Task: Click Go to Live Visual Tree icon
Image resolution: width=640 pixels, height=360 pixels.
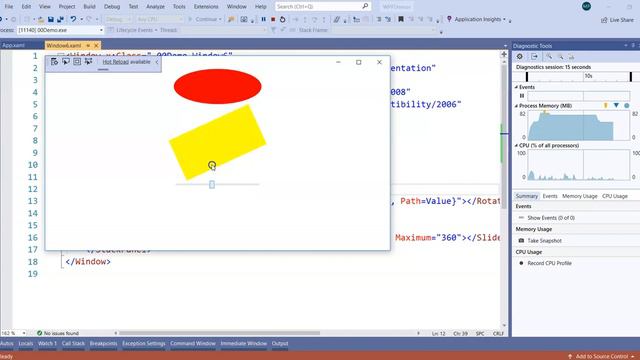Action: tap(54, 62)
